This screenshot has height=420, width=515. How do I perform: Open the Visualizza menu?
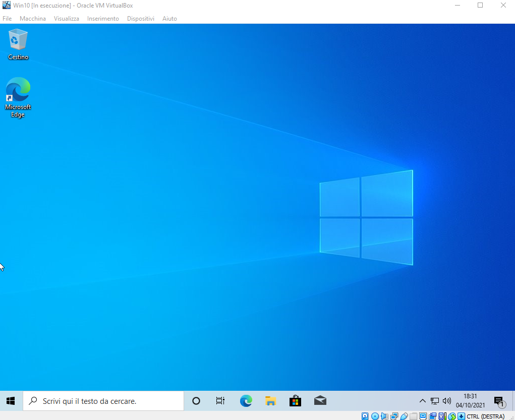pyautogui.click(x=67, y=18)
